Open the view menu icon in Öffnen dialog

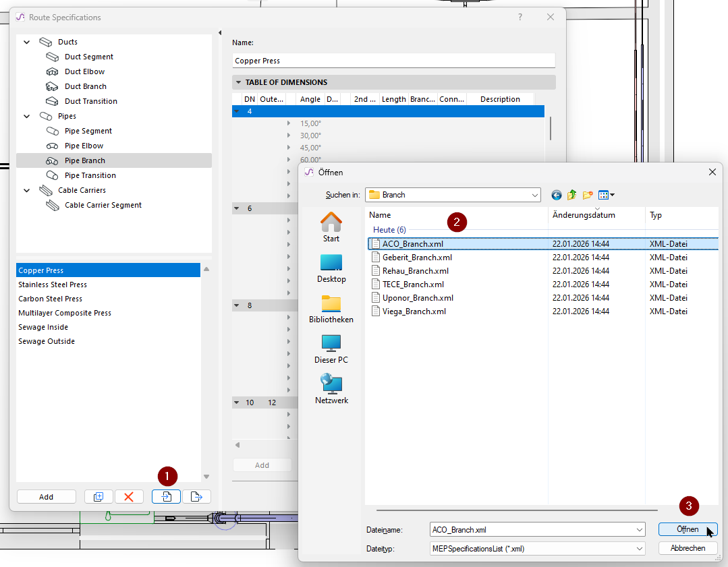click(x=607, y=195)
